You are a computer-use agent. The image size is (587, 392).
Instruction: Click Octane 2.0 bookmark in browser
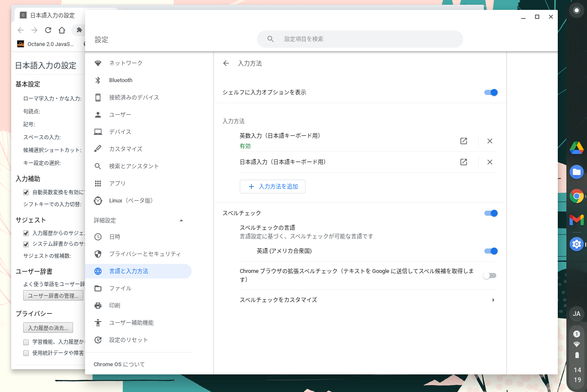click(x=46, y=44)
